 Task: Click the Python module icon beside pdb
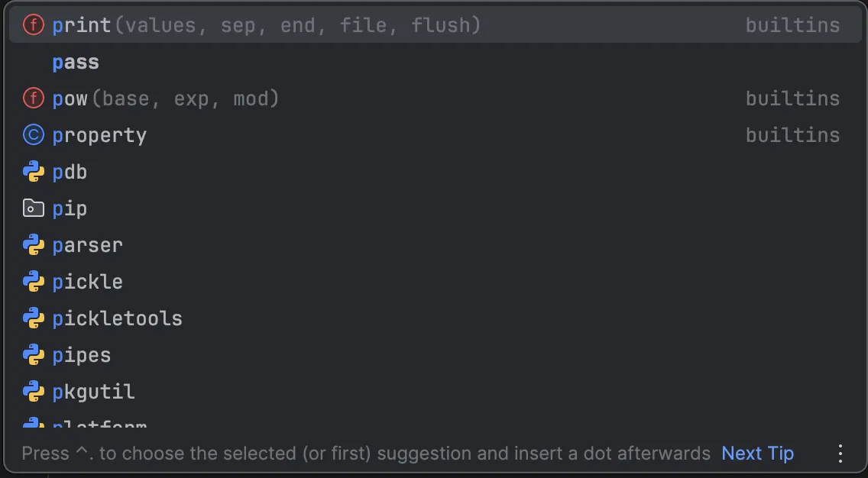[32, 171]
